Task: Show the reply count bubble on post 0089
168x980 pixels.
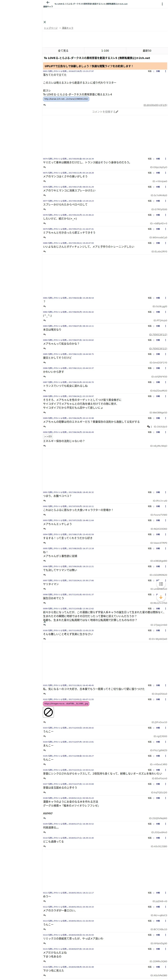Action: tap(149, 427)
